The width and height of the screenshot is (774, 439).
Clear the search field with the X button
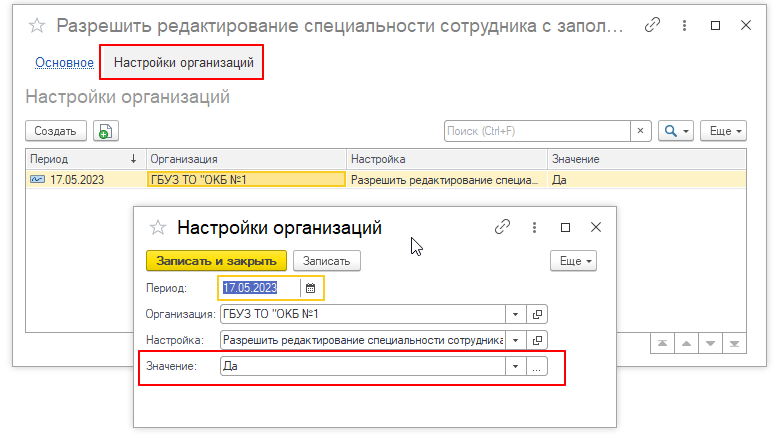point(640,131)
